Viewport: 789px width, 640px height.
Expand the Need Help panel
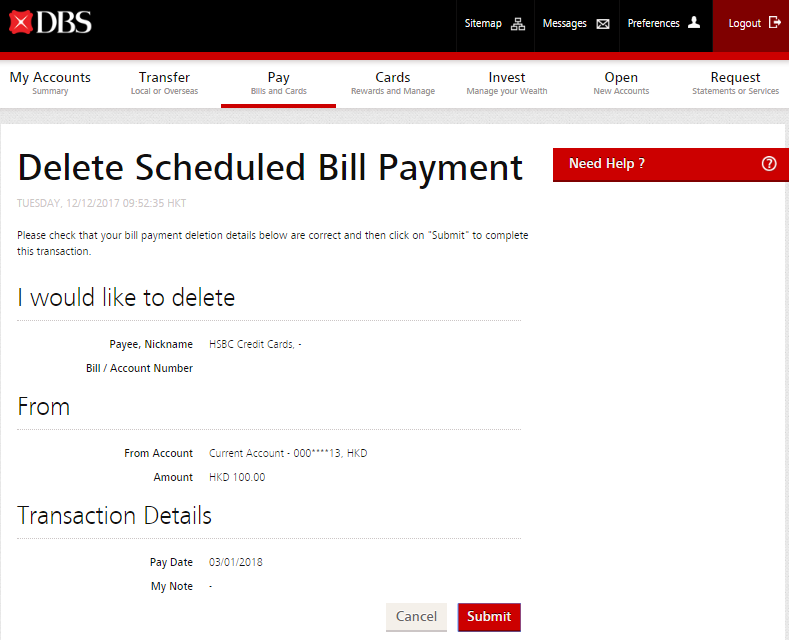tap(607, 164)
